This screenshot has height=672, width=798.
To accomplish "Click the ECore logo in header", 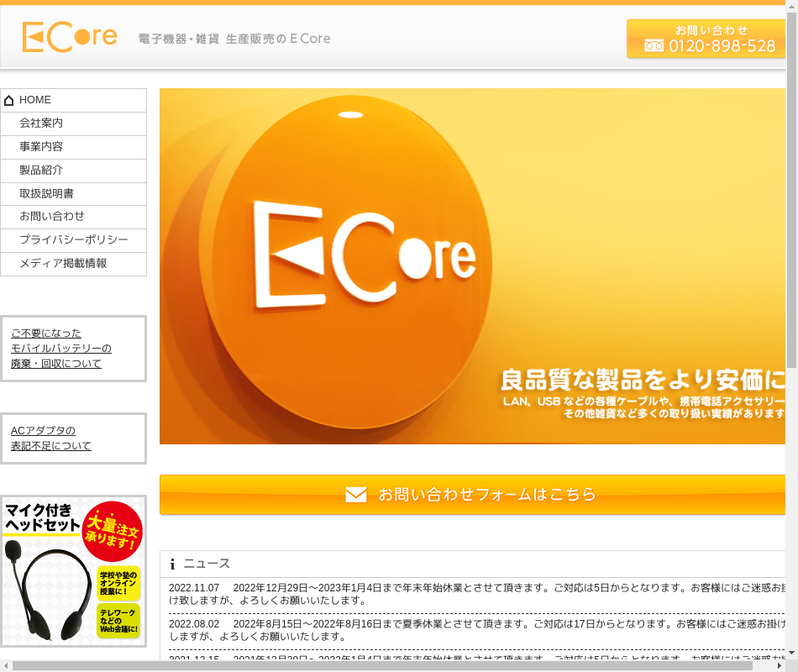I will [x=70, y=38].
